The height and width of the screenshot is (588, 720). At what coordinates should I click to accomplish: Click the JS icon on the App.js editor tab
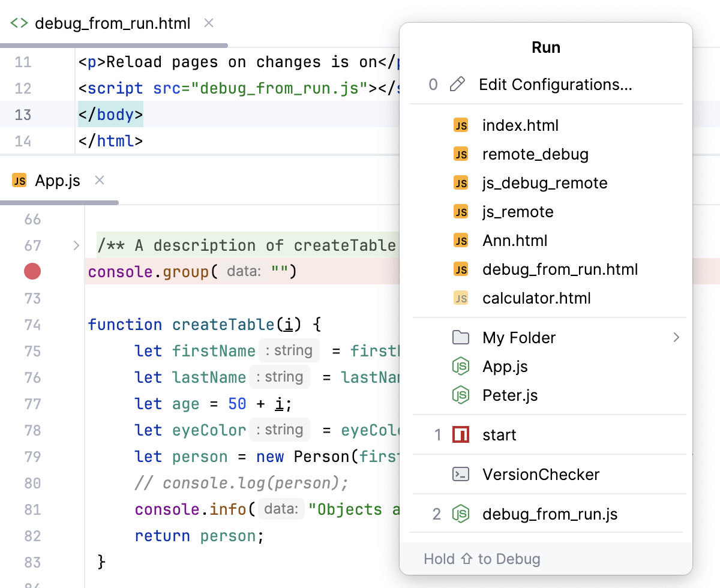tap(19, 180)
